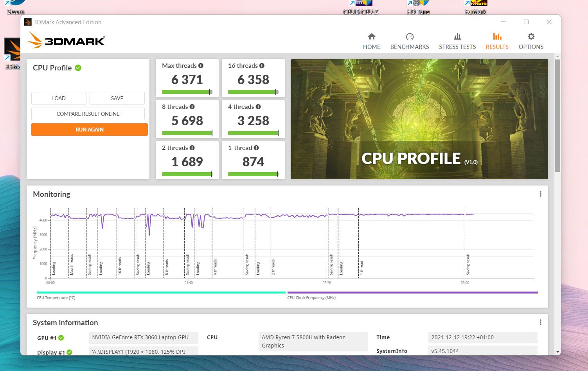Click the 4 threads info icon
The height and width of the screenshot is (371, 588).
tap(258, 107)
